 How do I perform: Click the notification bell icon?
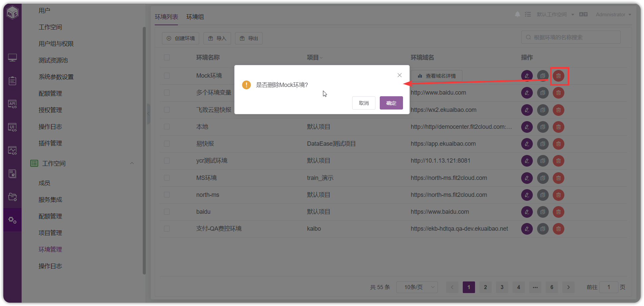pos(518,14)
